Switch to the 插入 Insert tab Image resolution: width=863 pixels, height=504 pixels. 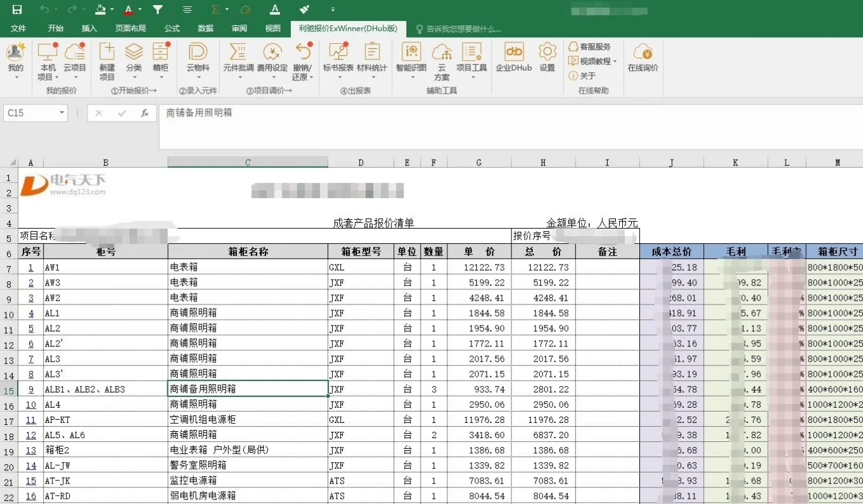click(x=89, y=28)
